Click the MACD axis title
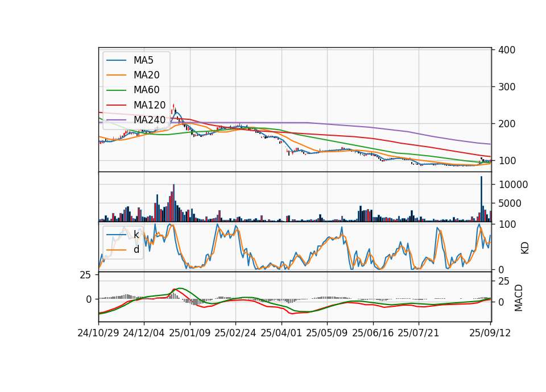Image resolution: width=546 pixels, height=392 pixels. [519, 298]
